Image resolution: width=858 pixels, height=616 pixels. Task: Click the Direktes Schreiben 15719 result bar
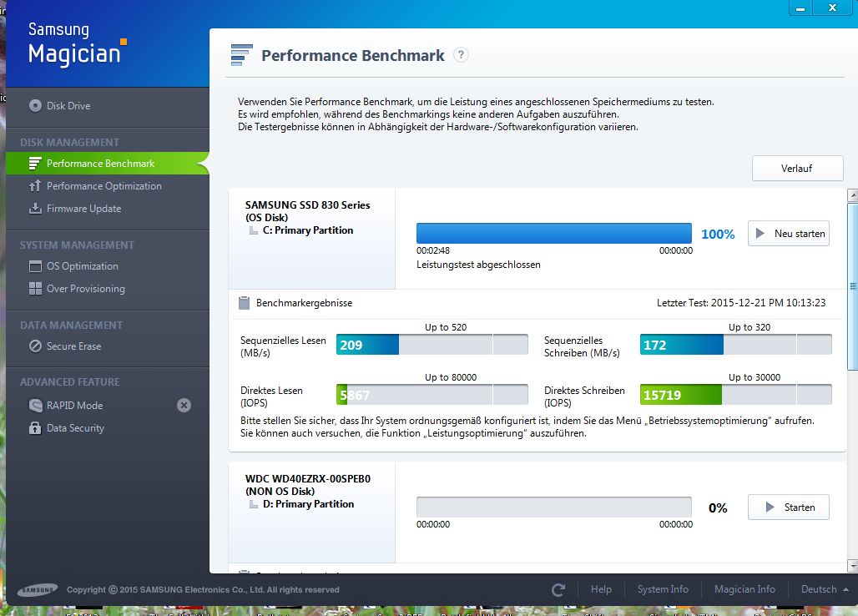click(735, 395)
